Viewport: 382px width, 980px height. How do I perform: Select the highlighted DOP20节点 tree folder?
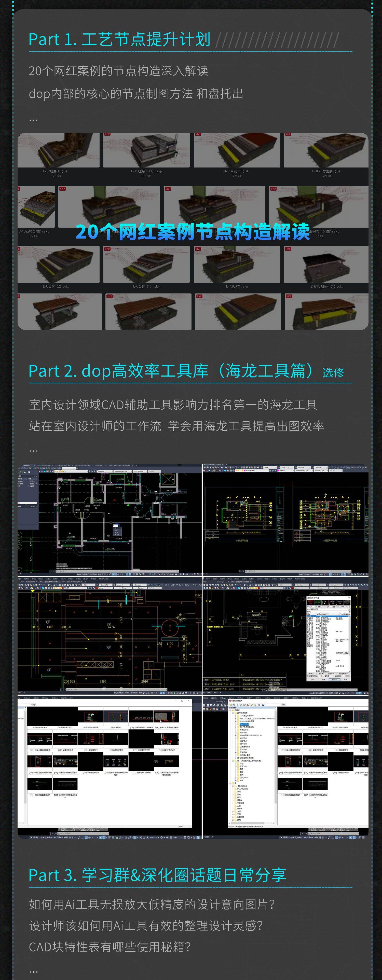[245, 724]
